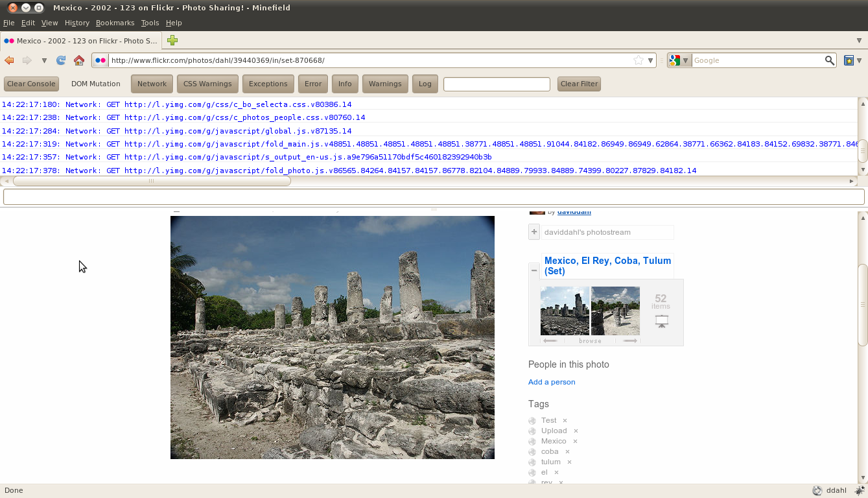
Task: Click the console horizontal scrollbar thumb
Action: (x=151, y=181)
